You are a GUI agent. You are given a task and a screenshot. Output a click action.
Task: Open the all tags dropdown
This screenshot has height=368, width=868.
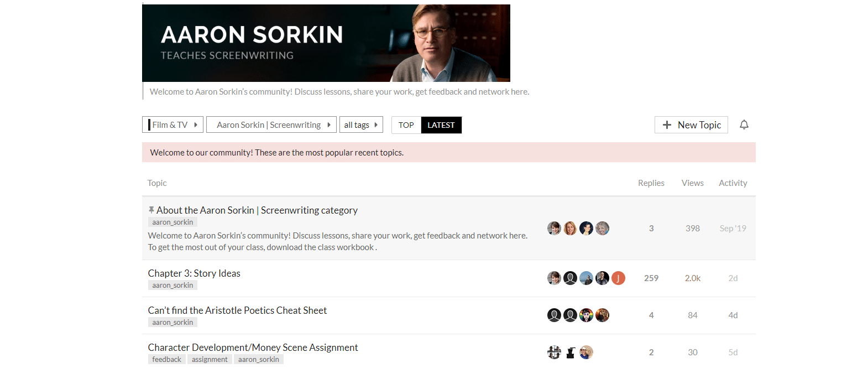coord(361,125)
